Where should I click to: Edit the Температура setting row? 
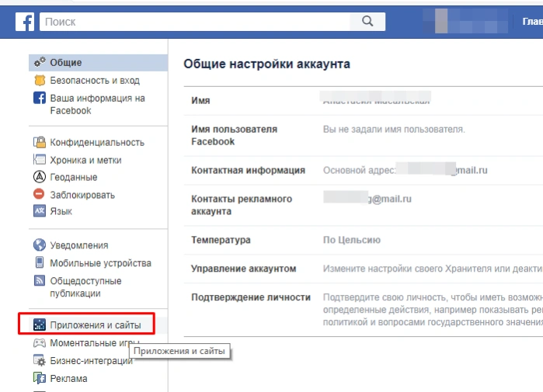(364, 240)
